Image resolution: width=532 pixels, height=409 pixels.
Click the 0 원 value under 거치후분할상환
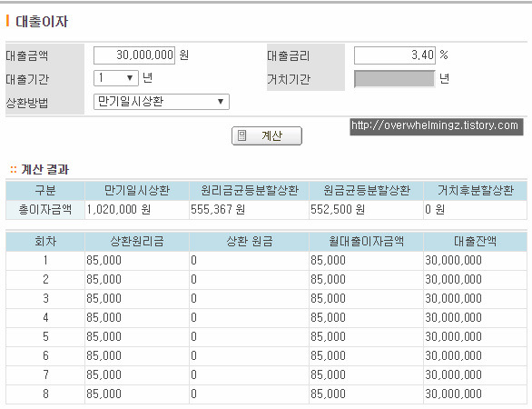(435, 210)
